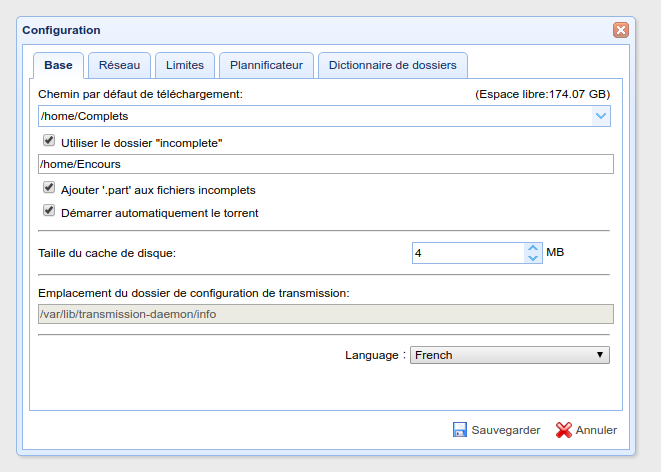Screen dimensions: 661x472
Task: Open the Limites tab
Action: pos(185,65)
